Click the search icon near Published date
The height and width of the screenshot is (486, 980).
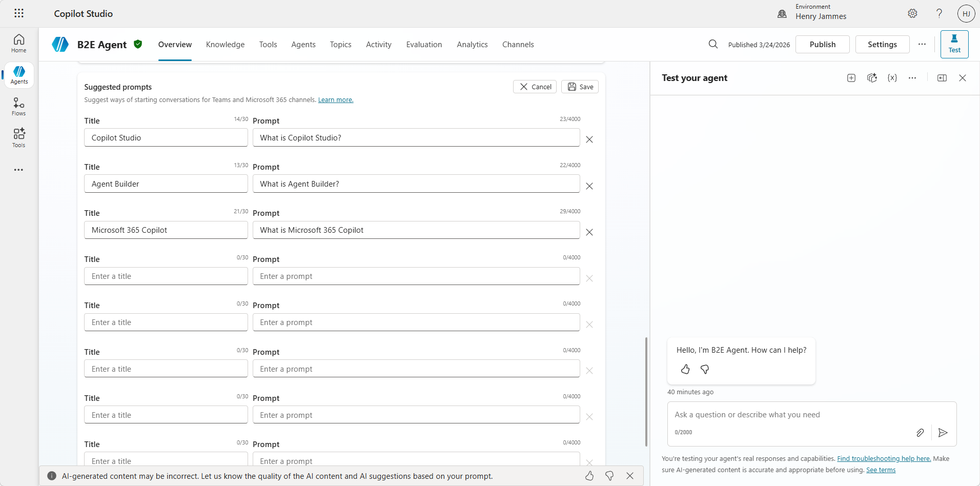tap(713, 44)
